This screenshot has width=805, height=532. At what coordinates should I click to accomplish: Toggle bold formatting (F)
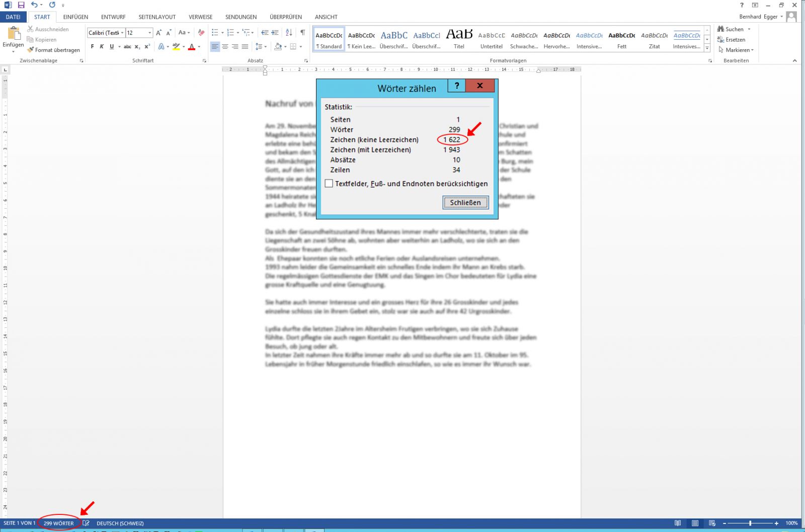coord(92,47)
